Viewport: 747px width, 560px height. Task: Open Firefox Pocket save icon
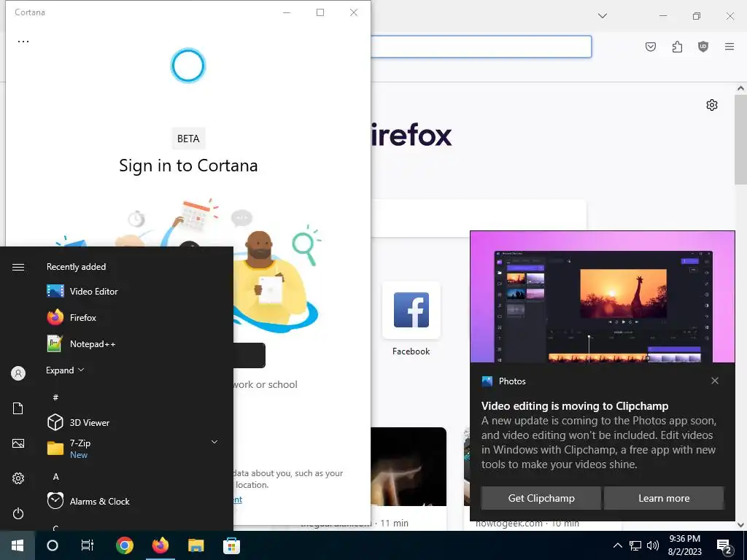tap(651, 47)
